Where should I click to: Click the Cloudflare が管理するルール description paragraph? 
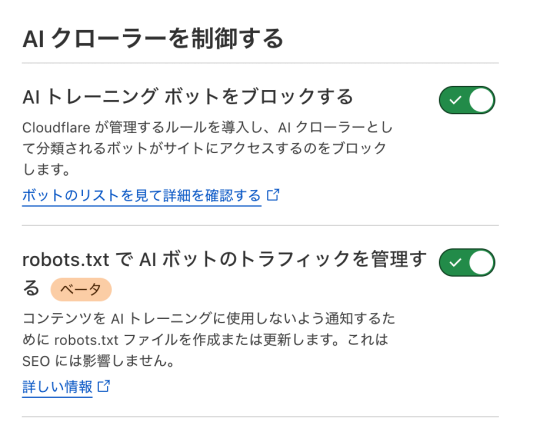[x=207, y=149]
